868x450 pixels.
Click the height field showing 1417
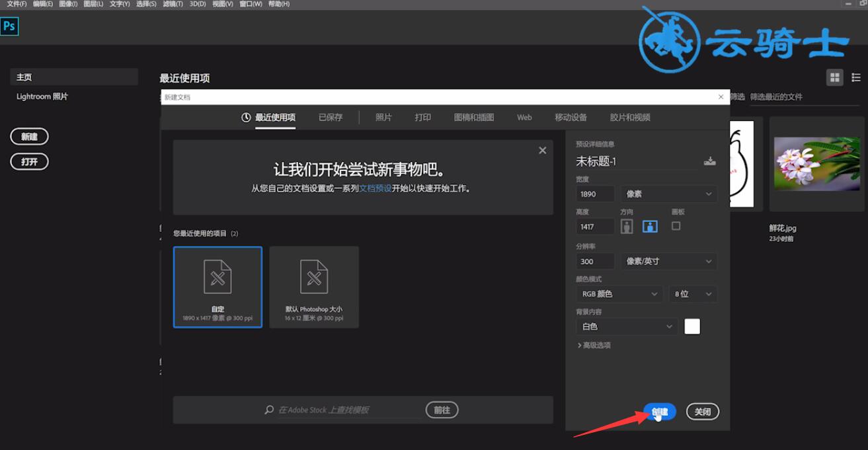pyautogui.click(x=595, y=227)
